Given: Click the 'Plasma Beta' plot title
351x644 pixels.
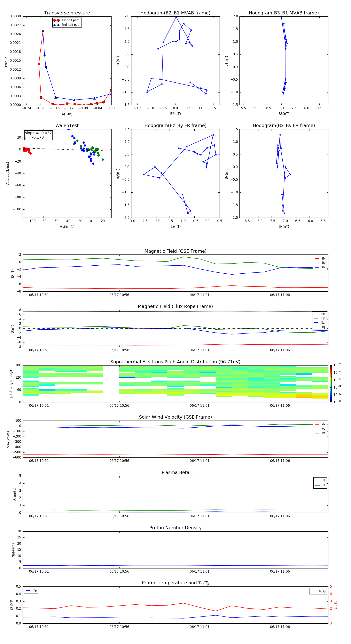Looking at the screenshot, I should [x=175, y=472].
